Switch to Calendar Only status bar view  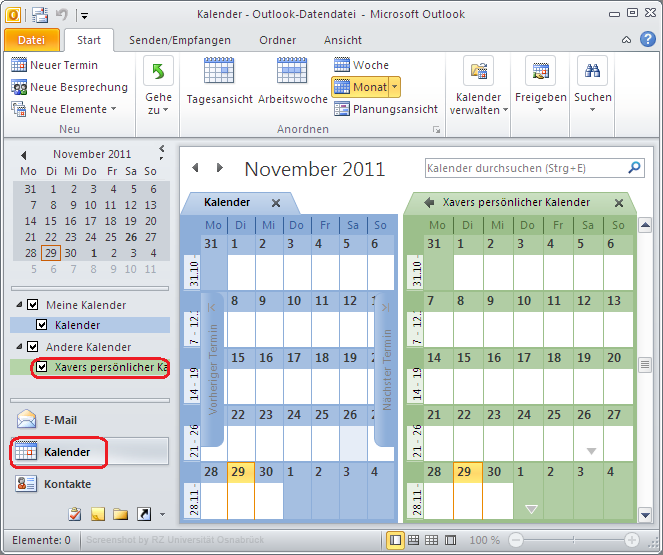click(x=432, y=540)
